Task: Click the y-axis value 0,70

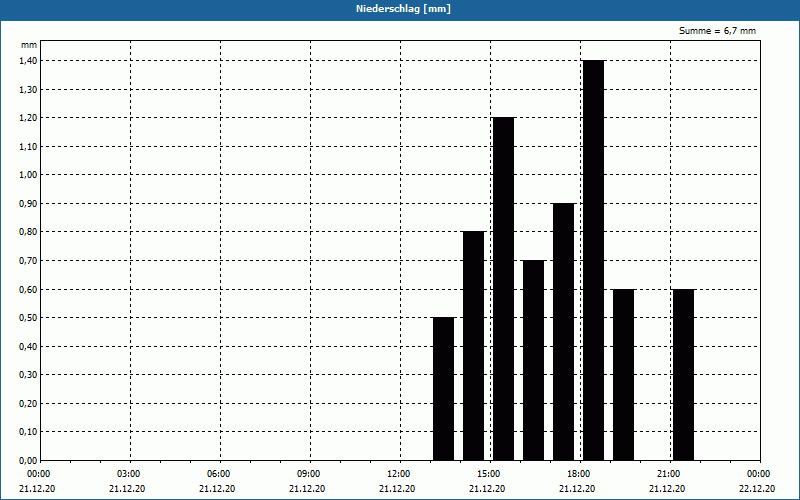Action: [x=29, y=261]
